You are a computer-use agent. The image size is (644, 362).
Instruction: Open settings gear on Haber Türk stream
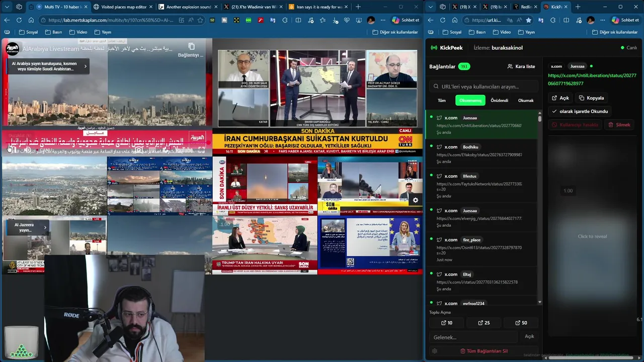pyautogui.click(x=416, y=200)
